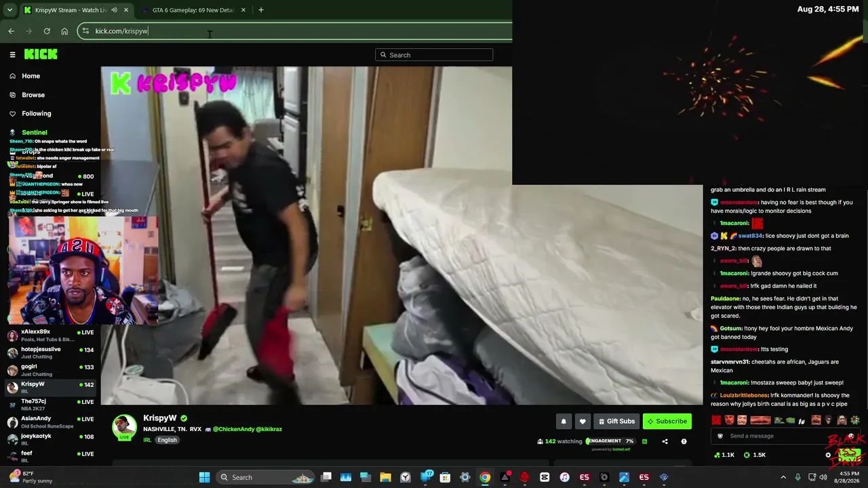
Task: Open Microsoft Store from the taskbar
Action: tap(445, 477)
